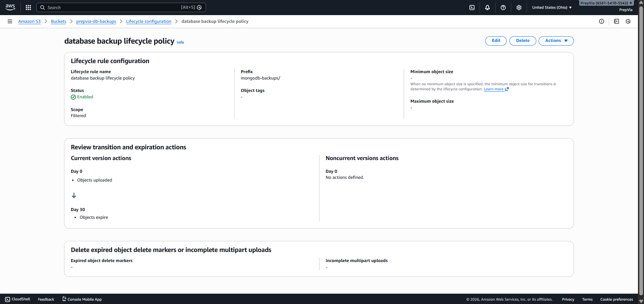The width and height of the screenshot is (644, 304).
Task: Open Lifecycle configuration breadcrumb
Action: [149, 21]
